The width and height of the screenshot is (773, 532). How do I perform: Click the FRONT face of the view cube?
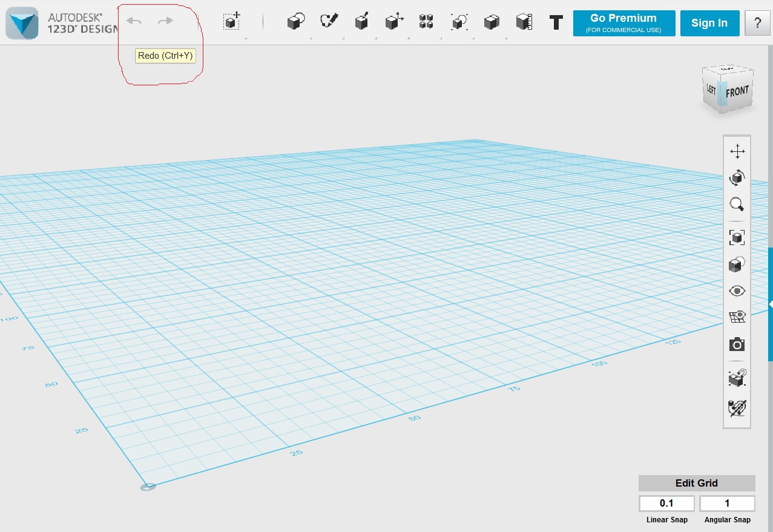pyautogui.click(x=738, y=92)
